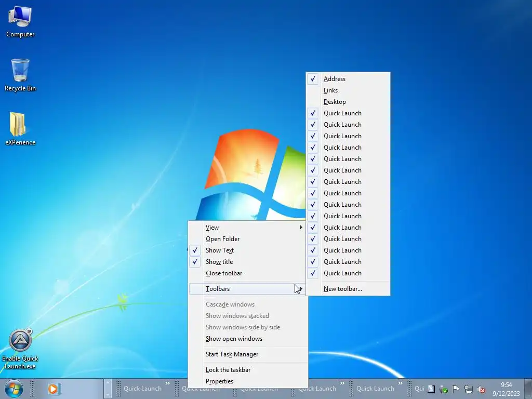Image resolution: width=532 pixels, height=399 pixels.
Task: Choose Lock the taskbar
Action: coord(248,370)
